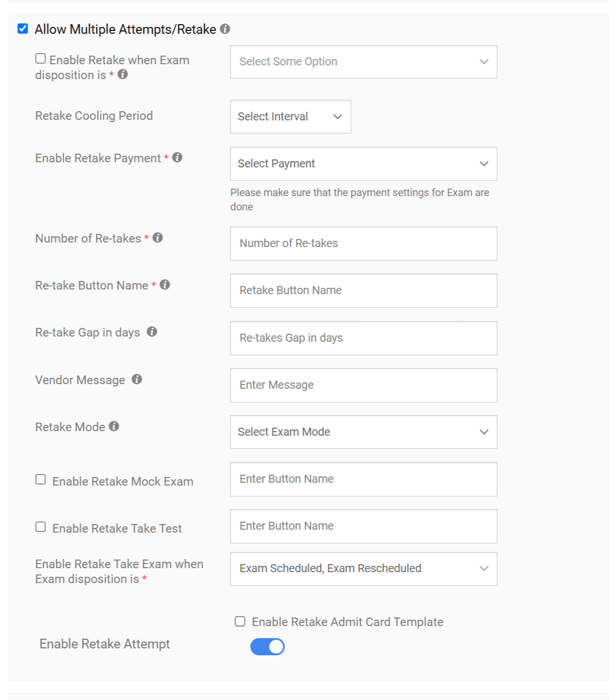Open Exam Scheduled, Exam Rescheduled dropdown
Image resolution: width=614 pixels, height=700 pixels.
(363, 569)
